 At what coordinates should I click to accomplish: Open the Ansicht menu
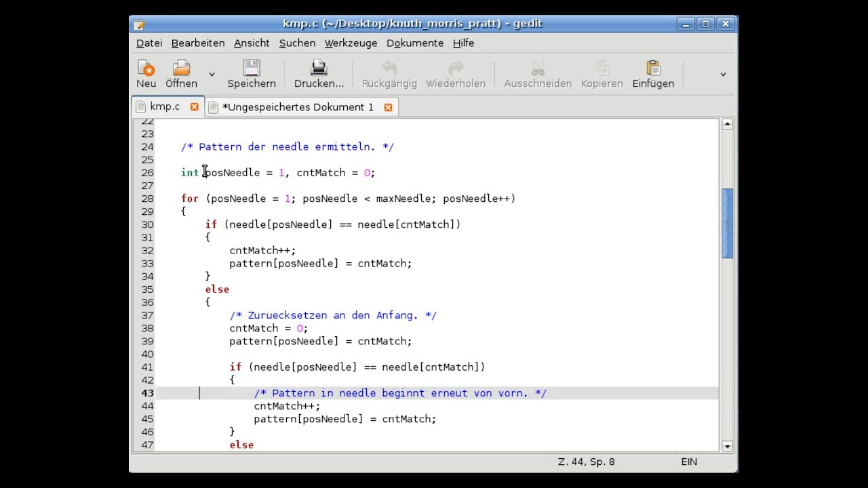pos(252,43)
